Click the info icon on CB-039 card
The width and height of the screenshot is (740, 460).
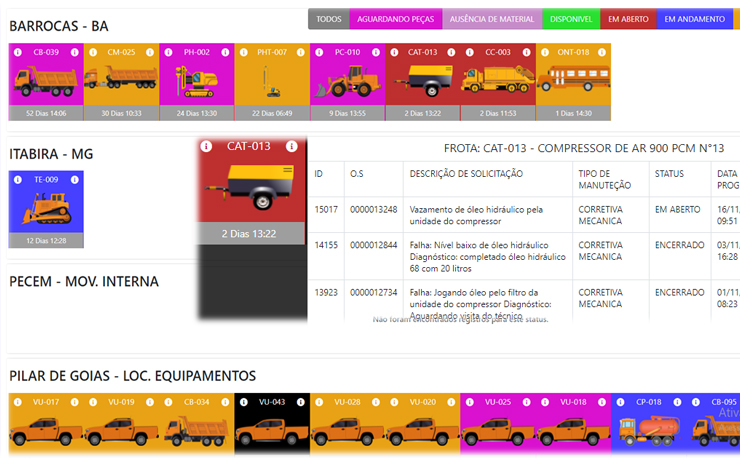(x=17, y=52)
